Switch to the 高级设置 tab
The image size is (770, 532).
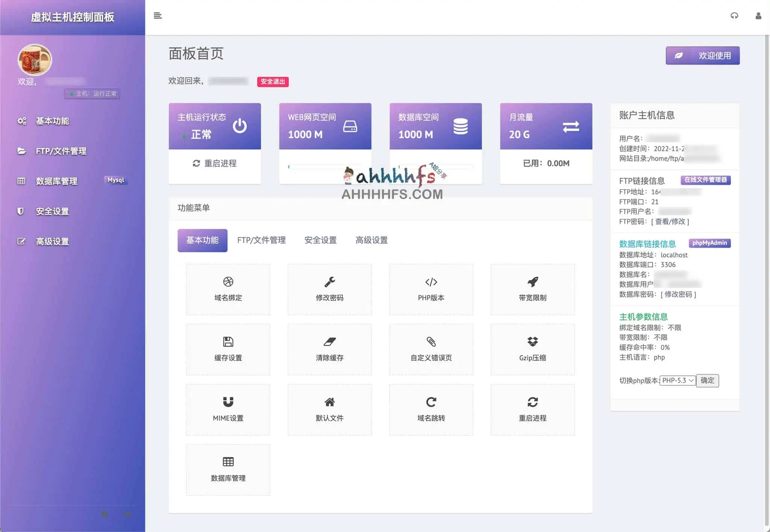pyautogui.click(x=371, y=240)
